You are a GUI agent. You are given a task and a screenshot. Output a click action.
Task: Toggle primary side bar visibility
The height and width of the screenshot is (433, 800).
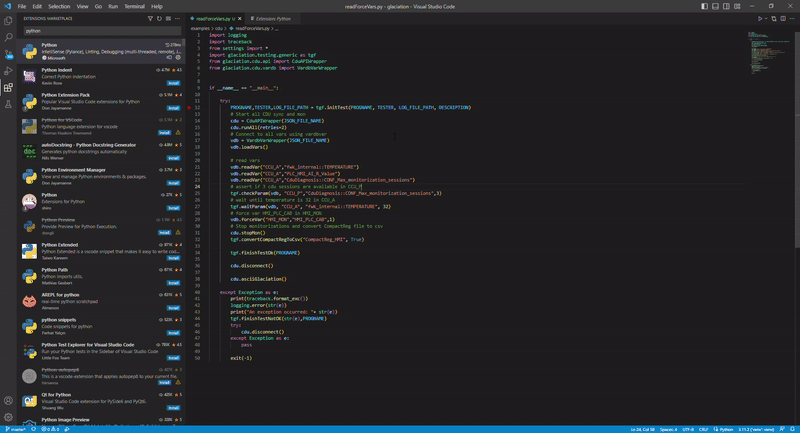coord(705,6)
